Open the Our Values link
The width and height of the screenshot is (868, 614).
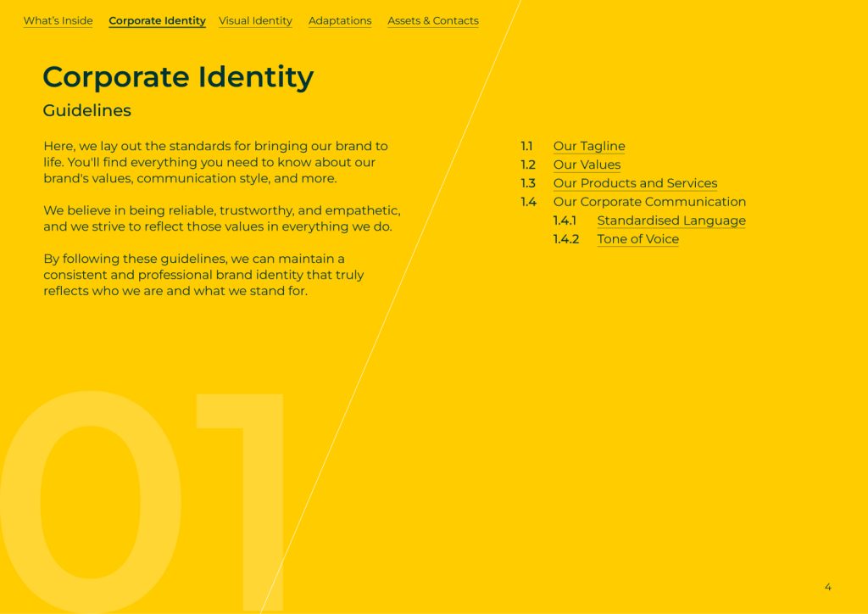tap(587, 165)
